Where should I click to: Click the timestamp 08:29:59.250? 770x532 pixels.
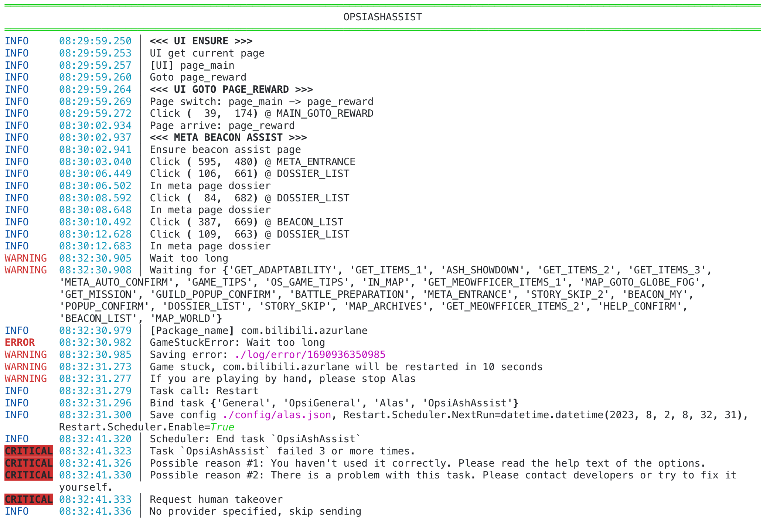coord(95,41)
